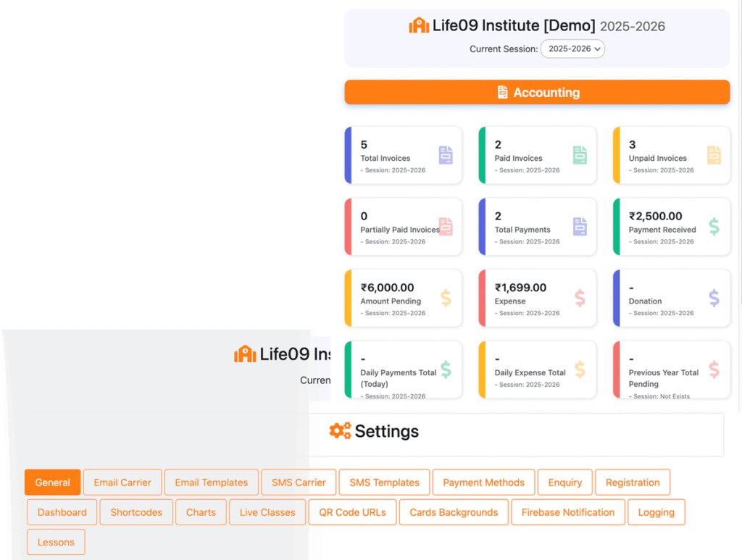Click the Settings gears icon

[x=340, y=431]
